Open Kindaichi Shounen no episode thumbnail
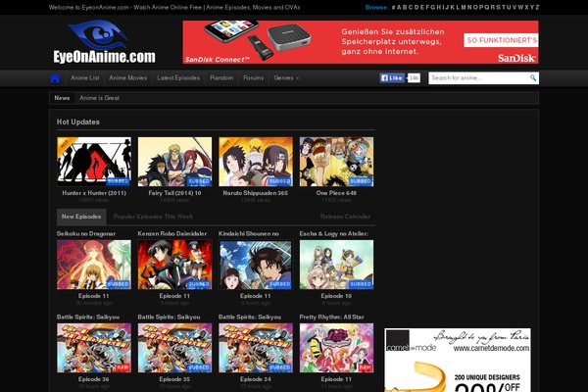The image size is (588, 392). click(256, 265)
